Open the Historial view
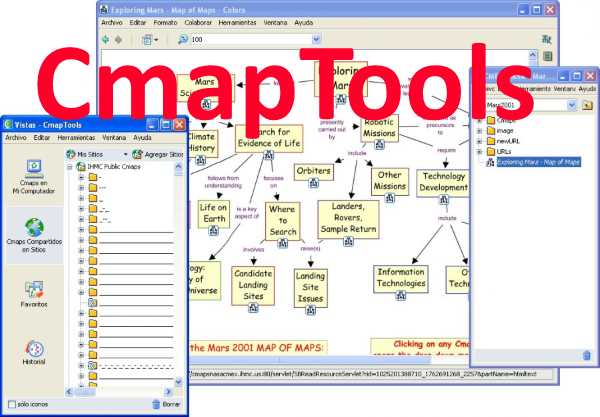The height and width of the screenshot is (417, 600). point(34,352)
